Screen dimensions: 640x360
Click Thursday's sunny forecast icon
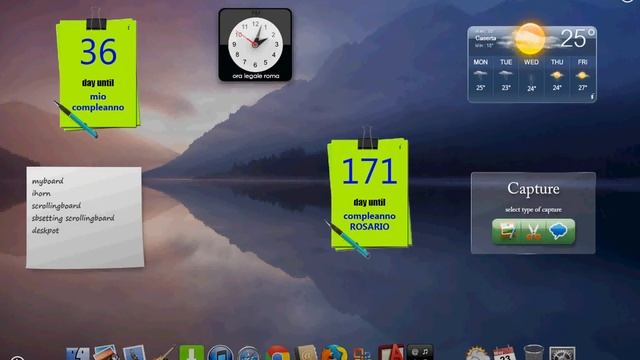tap(557, 75)
